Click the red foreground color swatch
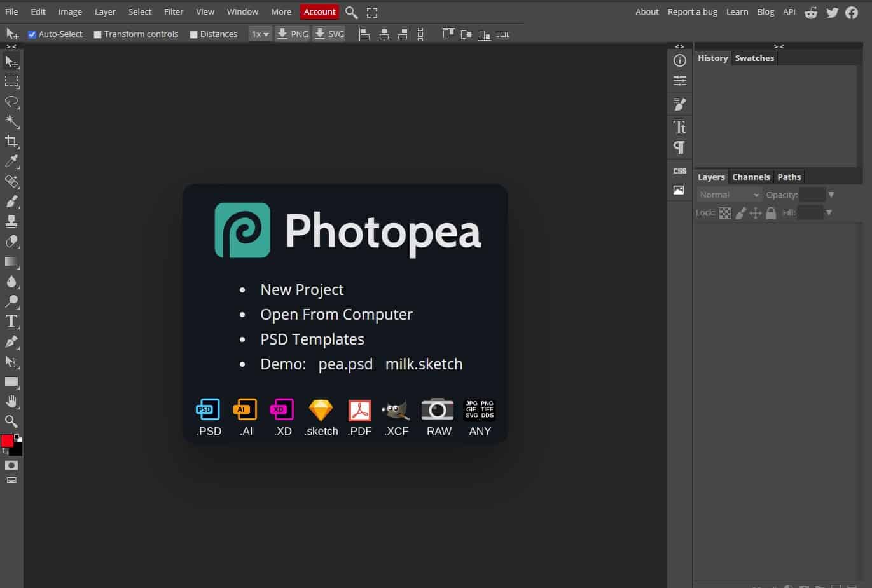 (x=7, y=441)
